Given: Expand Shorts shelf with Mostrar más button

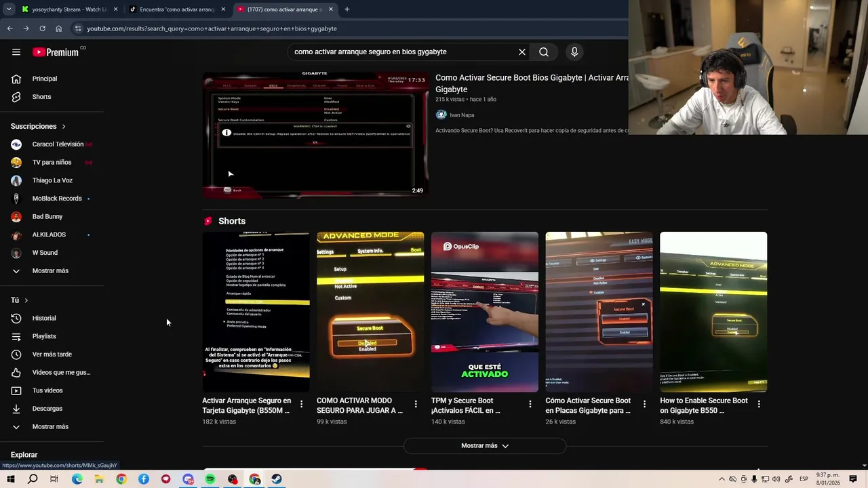Looking at the screenshot, I should tap(484, 446).
